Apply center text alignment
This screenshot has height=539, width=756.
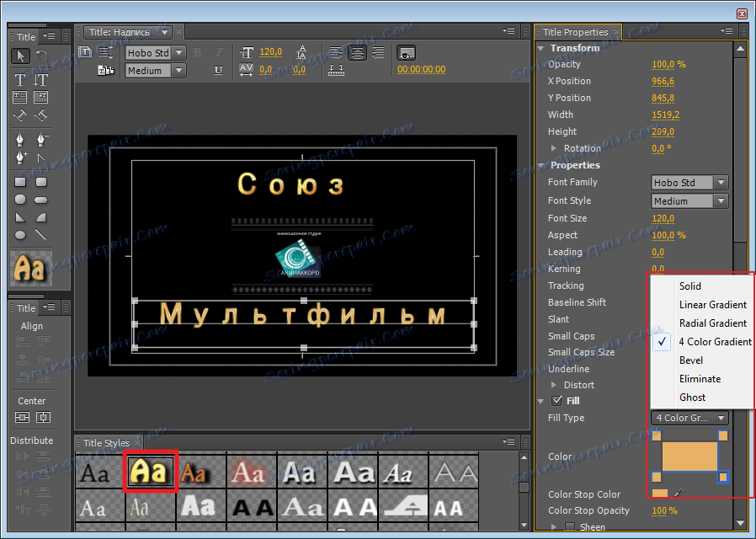point(357,52)
